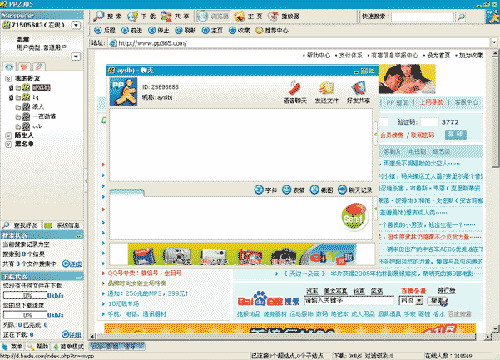Click the 客服中心 tab on webpage
This screenshot has height=360, width=500.
coord(466,103)
